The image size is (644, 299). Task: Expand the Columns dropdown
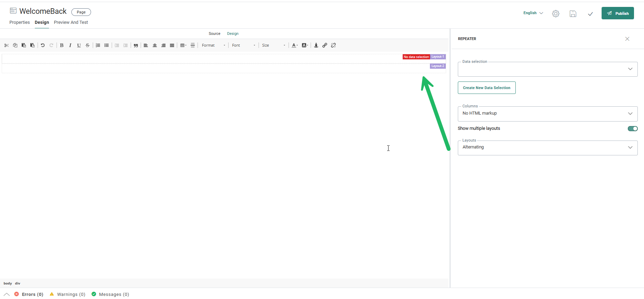(x=547, y=114)
